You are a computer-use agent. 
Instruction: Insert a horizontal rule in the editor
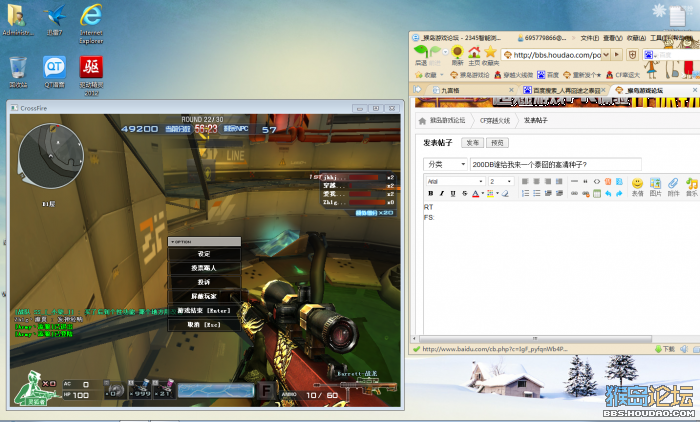(574, 181)
